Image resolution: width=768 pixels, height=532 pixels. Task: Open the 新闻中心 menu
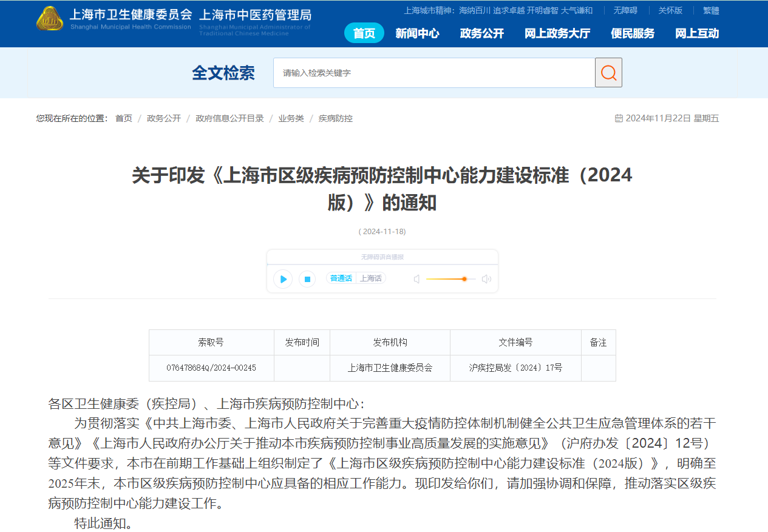tap(417, 33)
